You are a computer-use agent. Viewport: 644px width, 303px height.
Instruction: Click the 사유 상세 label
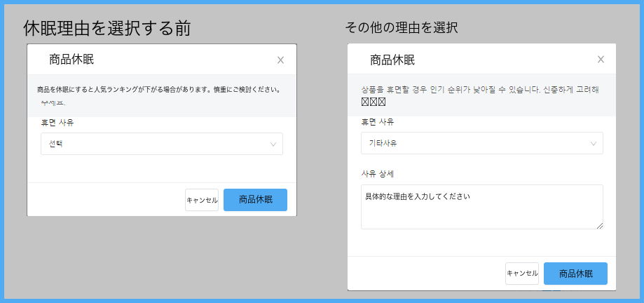(378, 174)
